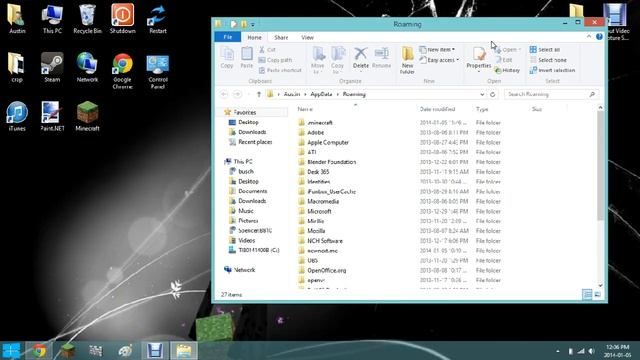Open the Austin folder on the desktop

[17, 19]
